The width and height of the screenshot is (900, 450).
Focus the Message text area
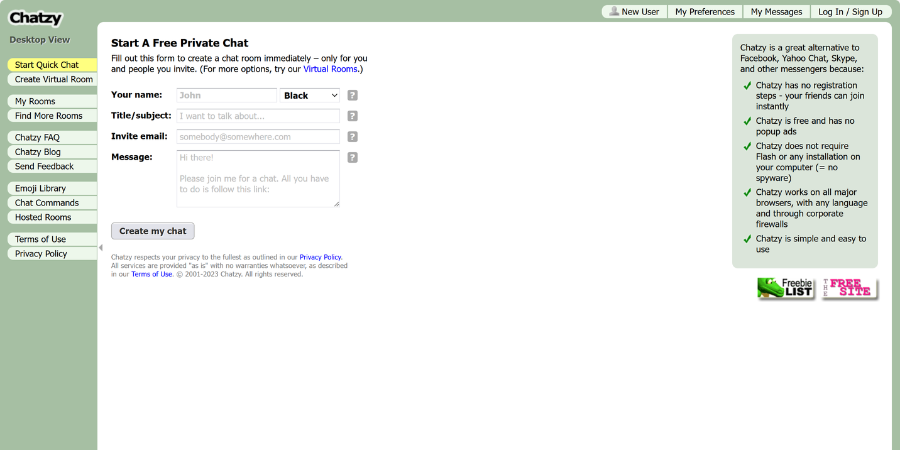258,179
